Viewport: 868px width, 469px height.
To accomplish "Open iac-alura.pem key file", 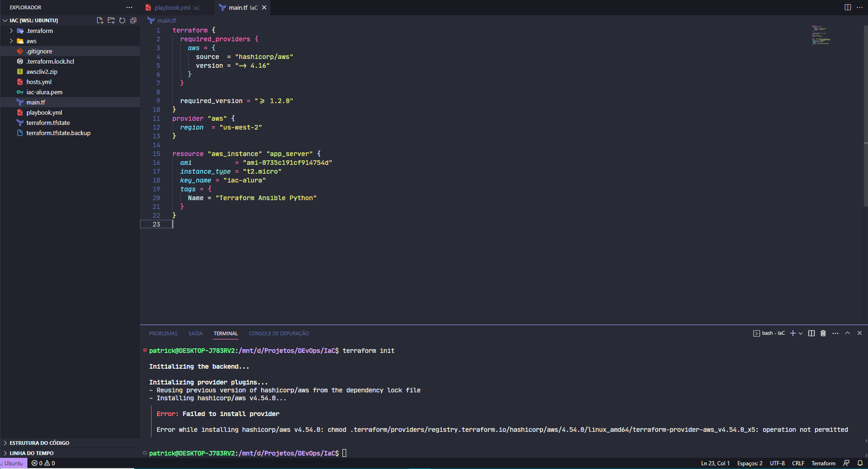I will pos(70,92).
